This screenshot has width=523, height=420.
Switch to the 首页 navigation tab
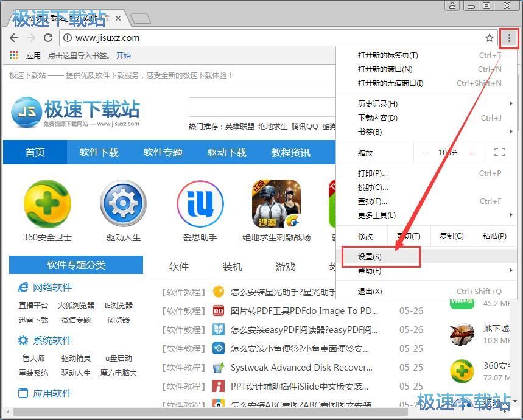click(35, 152)
